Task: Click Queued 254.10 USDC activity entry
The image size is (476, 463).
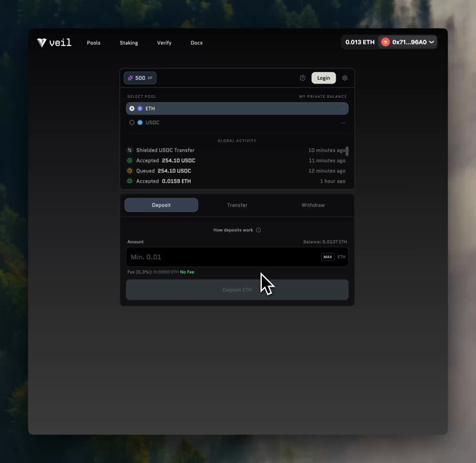Action: point(236,171)
